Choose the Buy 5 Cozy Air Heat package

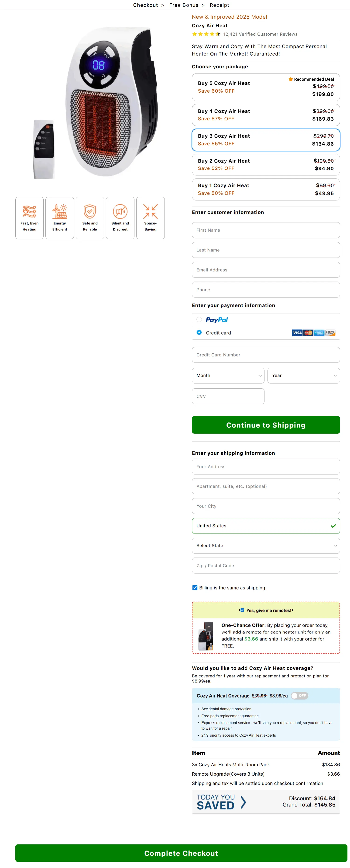[x=265, y=87]
